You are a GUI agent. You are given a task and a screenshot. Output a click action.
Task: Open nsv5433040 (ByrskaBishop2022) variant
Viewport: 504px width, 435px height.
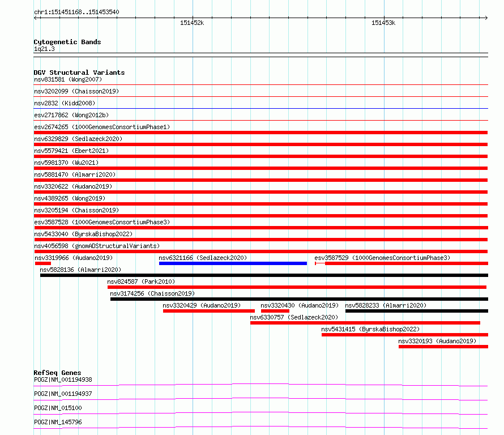click(x=83, y=234)
